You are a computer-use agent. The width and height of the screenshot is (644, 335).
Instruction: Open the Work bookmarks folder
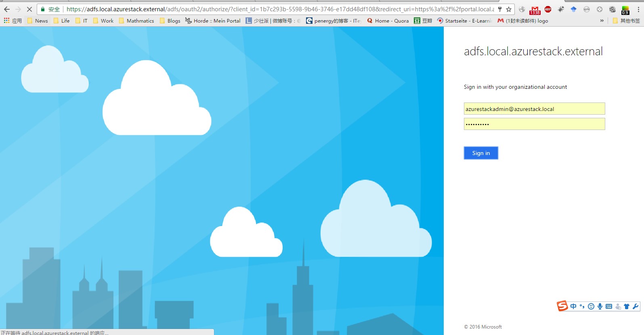pyautogui.click(x=103, y=21)
